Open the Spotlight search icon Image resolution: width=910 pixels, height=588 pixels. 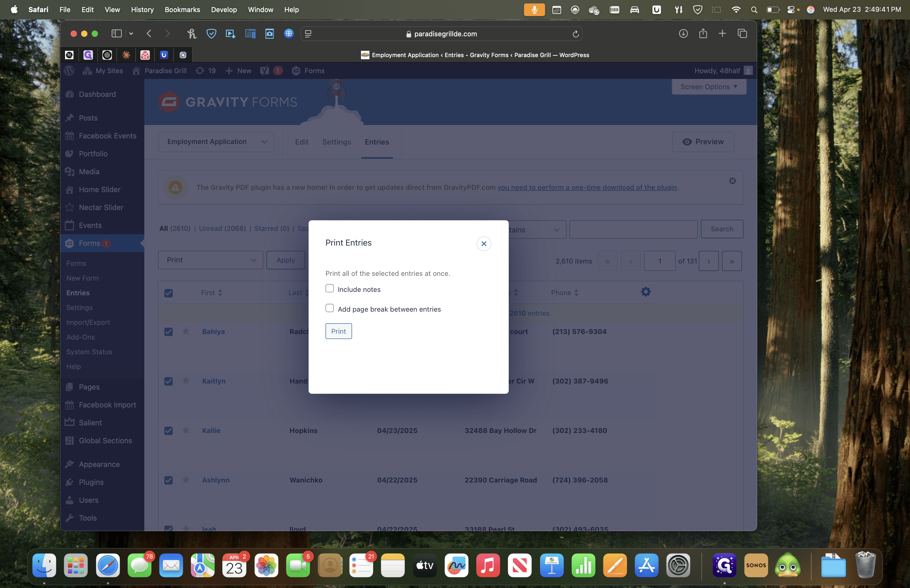pyautogui.click(x=754, y=9)
